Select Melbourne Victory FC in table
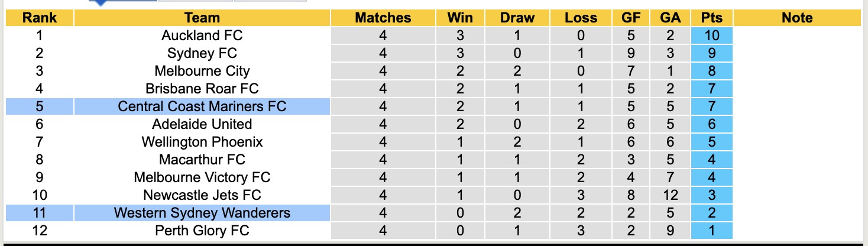Viewport: 868px width, 246px height. coord(202,177)
